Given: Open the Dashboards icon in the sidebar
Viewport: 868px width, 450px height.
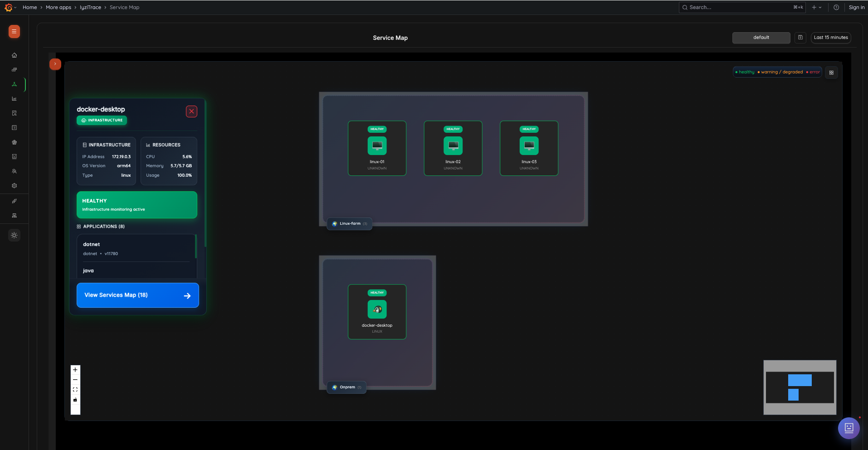Looking at the screenshot, I should (x=14, y=69).
